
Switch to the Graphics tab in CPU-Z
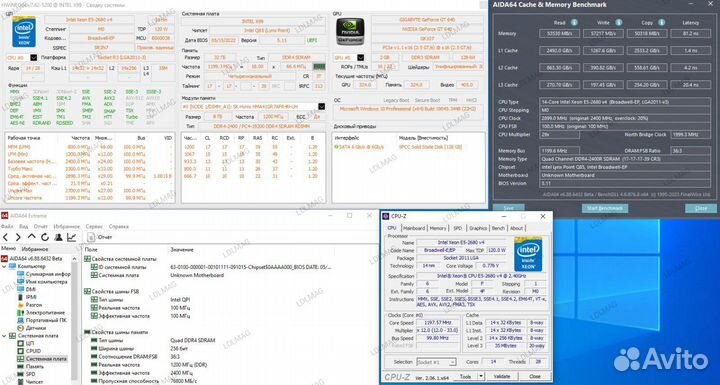(478, 228)
